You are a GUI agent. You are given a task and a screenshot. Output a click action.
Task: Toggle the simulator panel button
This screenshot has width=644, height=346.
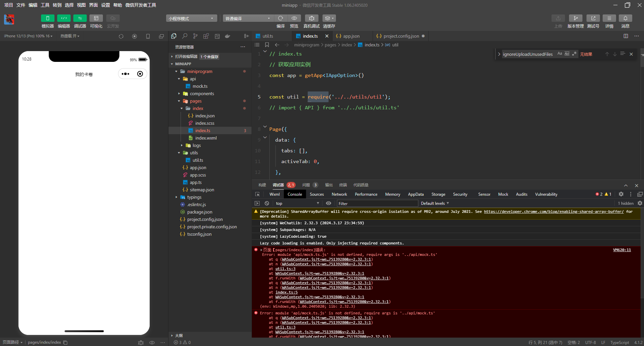pyautogui.click(x=47, y=18)
